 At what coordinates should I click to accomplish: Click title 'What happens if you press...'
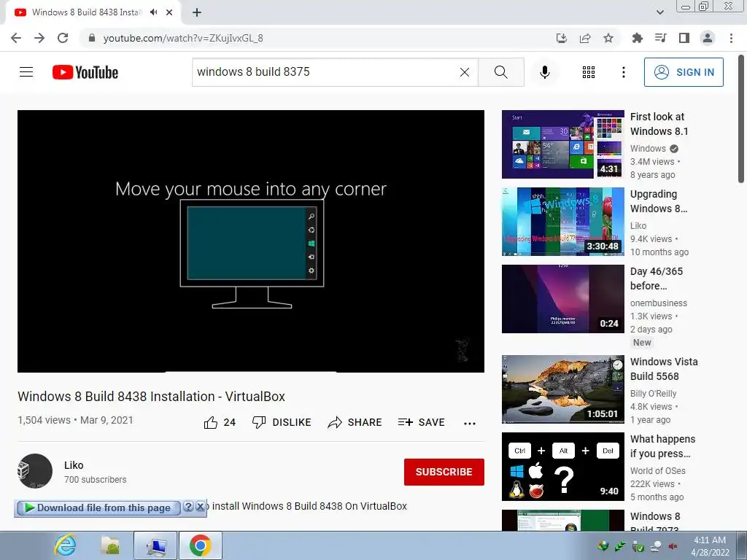click(x=662, y=446)
